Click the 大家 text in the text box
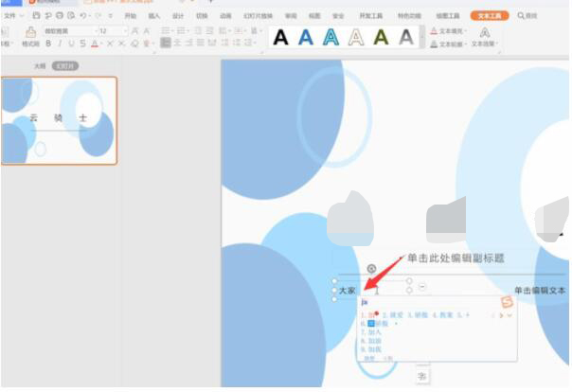The image size is (572, 392). (348, 291)
